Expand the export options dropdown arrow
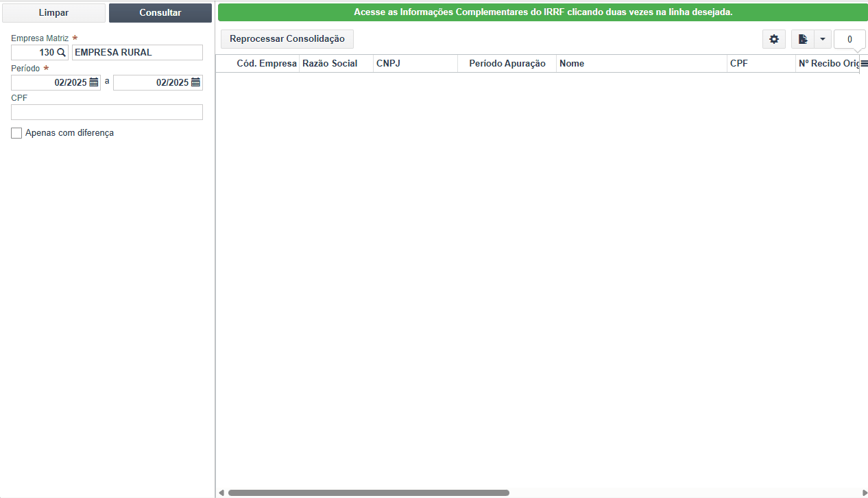Screen dimensions: 868x498 coord(823,39)
